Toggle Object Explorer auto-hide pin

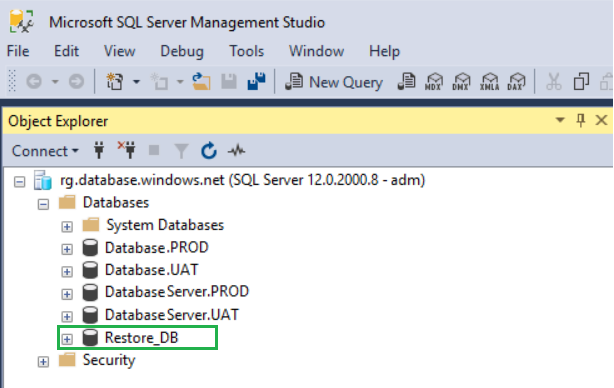[581, 120]
